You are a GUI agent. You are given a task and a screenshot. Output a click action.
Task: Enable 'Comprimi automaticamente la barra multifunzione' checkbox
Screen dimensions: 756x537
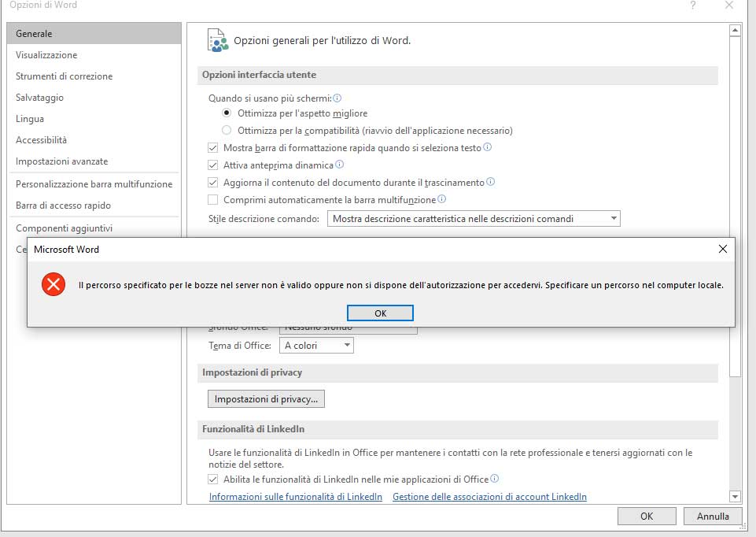212,200
